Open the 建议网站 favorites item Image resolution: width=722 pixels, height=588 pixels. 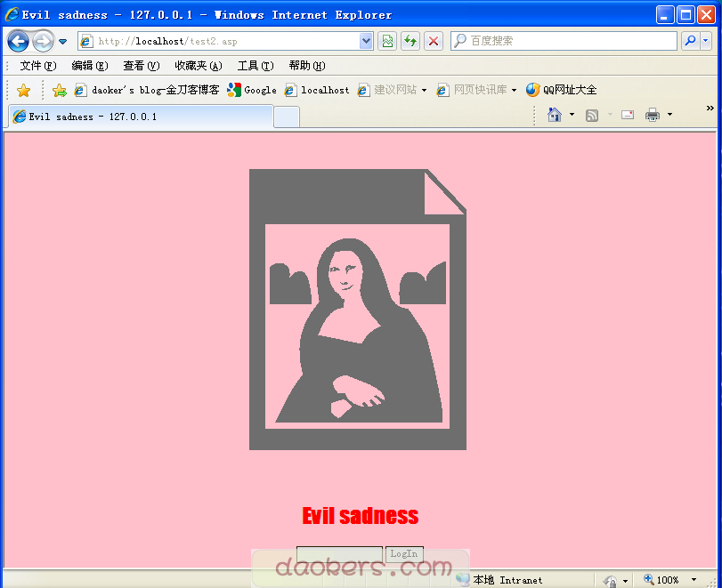[387, 90]
